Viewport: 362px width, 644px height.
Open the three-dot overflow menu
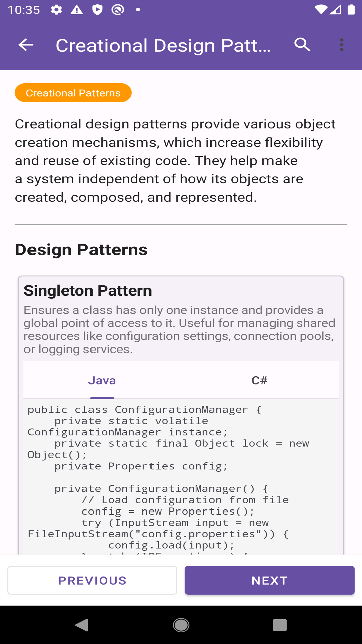341,45
